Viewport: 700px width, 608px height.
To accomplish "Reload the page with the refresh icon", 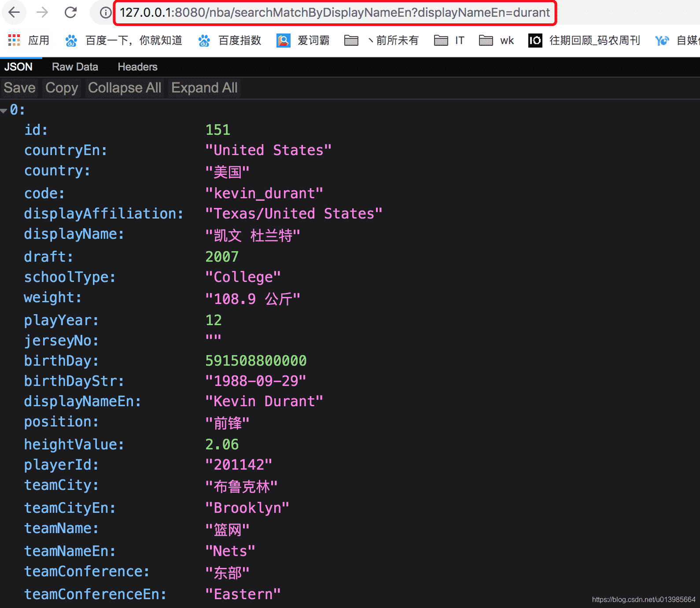I will click(70, 12).
